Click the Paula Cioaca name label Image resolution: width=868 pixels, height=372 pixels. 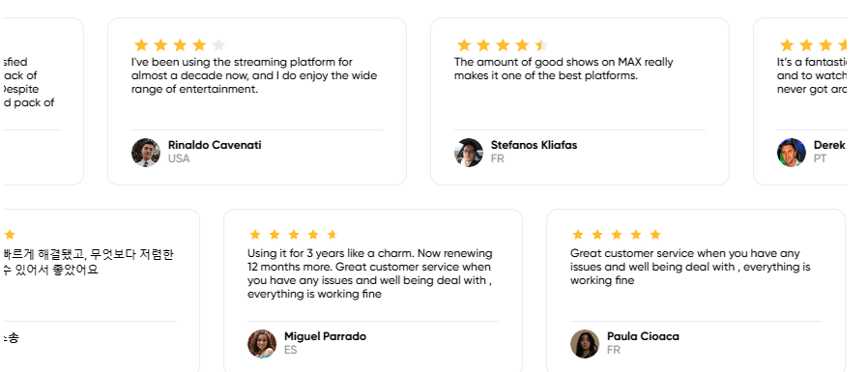point(643,336)
